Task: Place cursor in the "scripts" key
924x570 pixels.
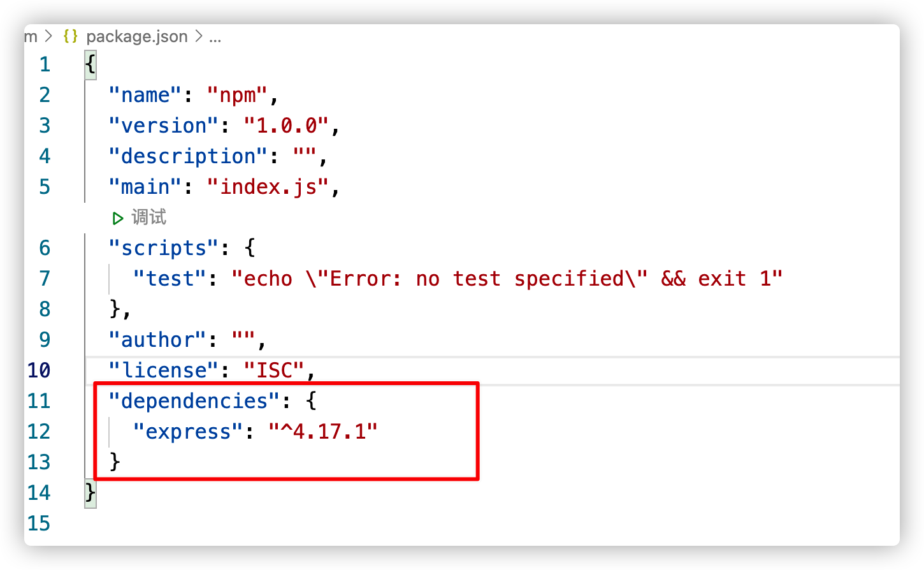Action: [x=164, y=248]
